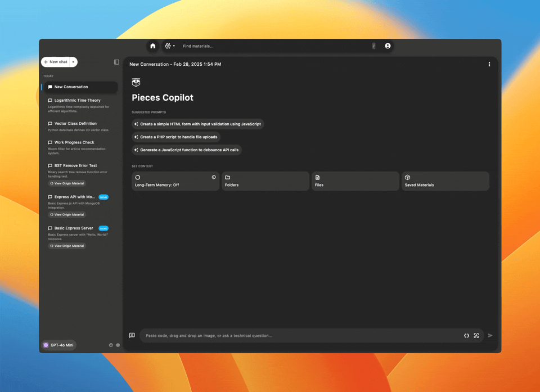Click the SUGGESTED PROMPTS label
The width and height of the screenshot is (540, 392).
[148, 112]
